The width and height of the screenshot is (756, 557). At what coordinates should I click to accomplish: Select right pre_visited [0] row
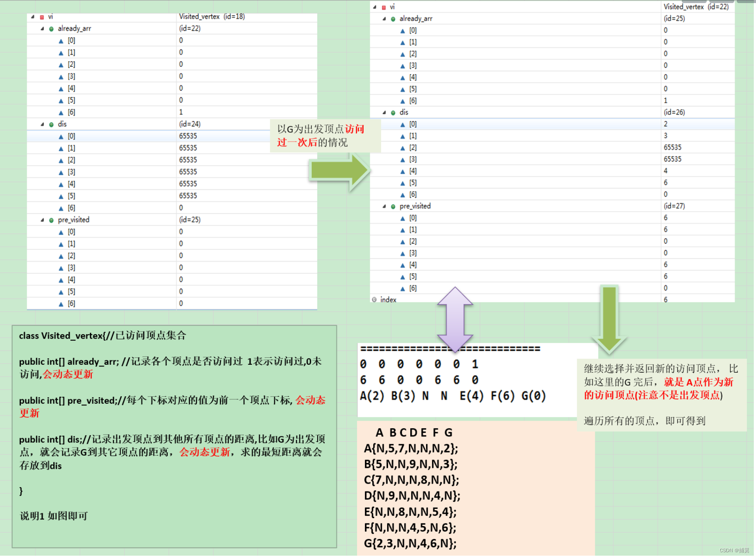(552, 218)
